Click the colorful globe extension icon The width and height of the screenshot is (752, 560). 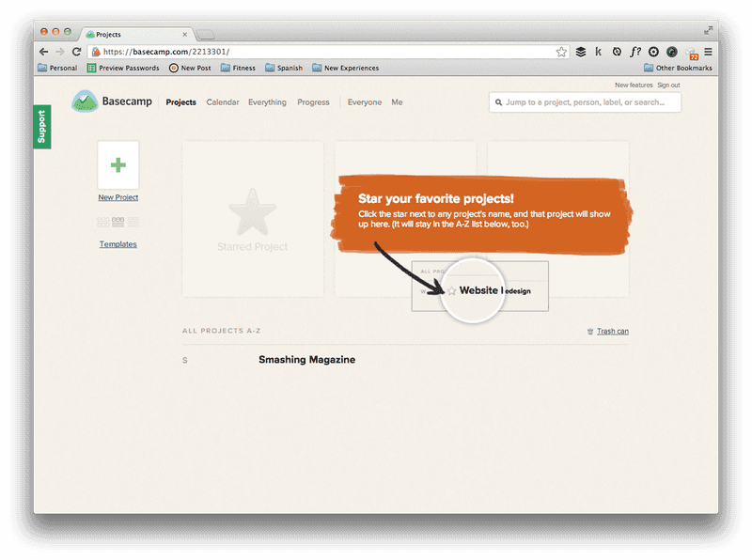pyautogui.click(x=672, y=52)
